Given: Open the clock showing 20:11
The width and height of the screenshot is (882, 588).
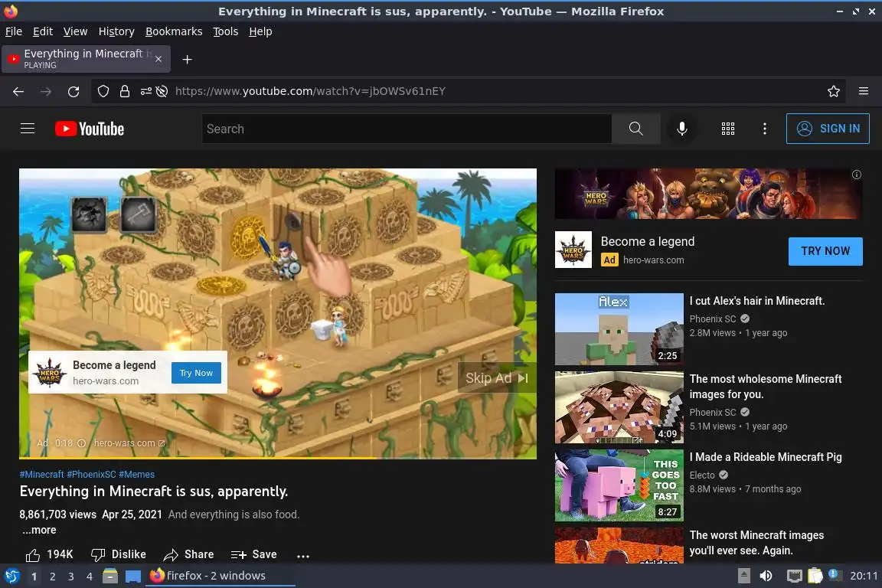Looking at the screenshot, I should click(x=864, y=576).
